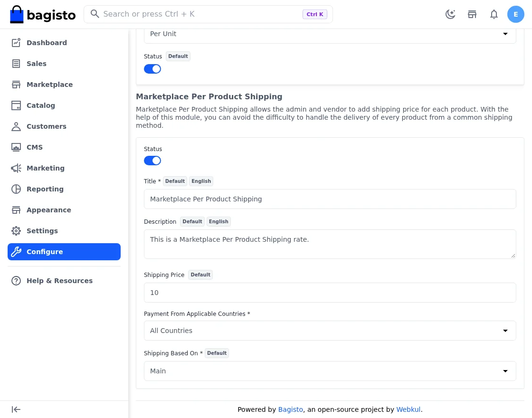The height and width of the screenshot is (418, 532).
Task: Open Marketing menu item
Action: point(64,168)
